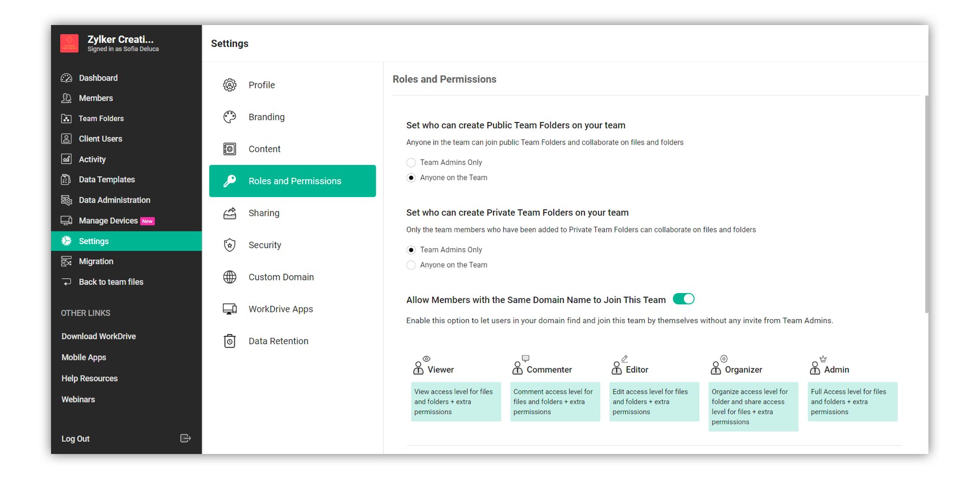Open WorkDrive Apps settings section
Screen dimensions: 980x479
click(281, 309)
